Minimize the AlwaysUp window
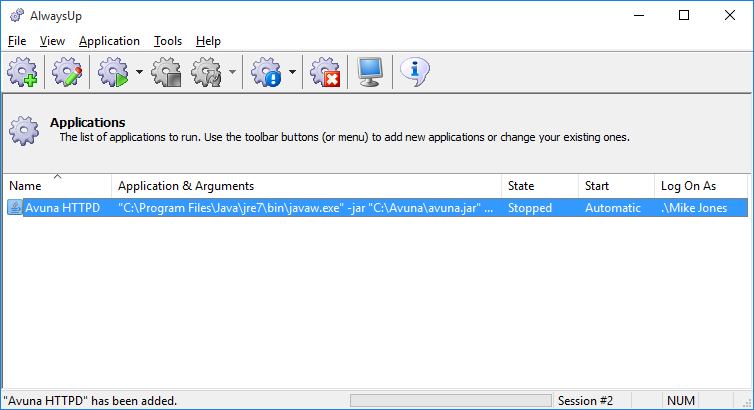The width and height of the screenshot is (754, 410). tap(639, 15)
